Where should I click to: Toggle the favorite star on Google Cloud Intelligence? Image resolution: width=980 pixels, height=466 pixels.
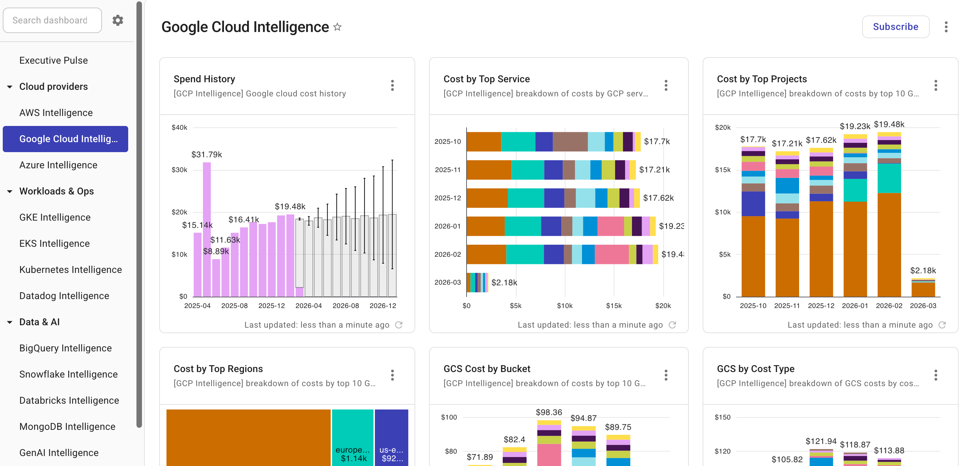337,27
